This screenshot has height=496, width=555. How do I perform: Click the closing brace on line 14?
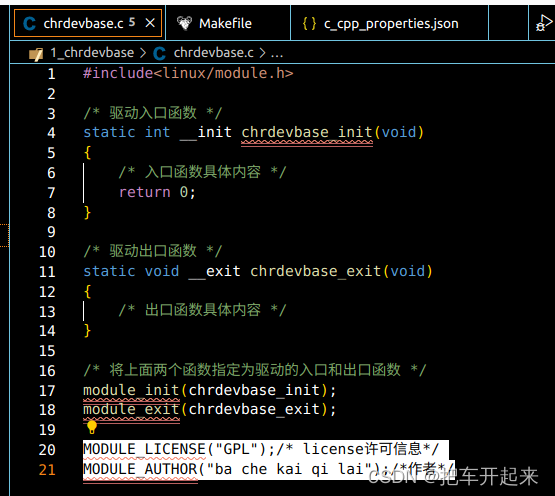point(87,330)
